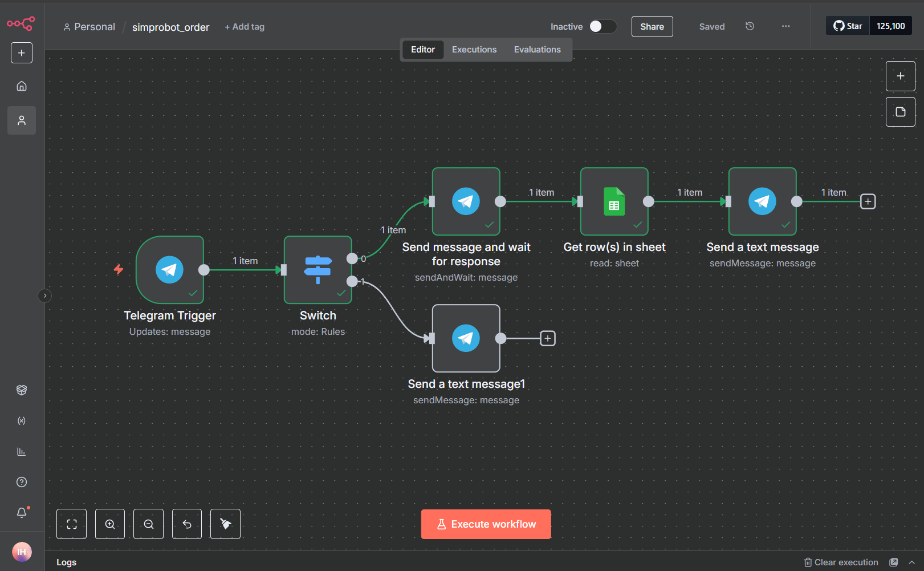
Task: Click the simprobot_order workflow name
Action: coord(171,27)
